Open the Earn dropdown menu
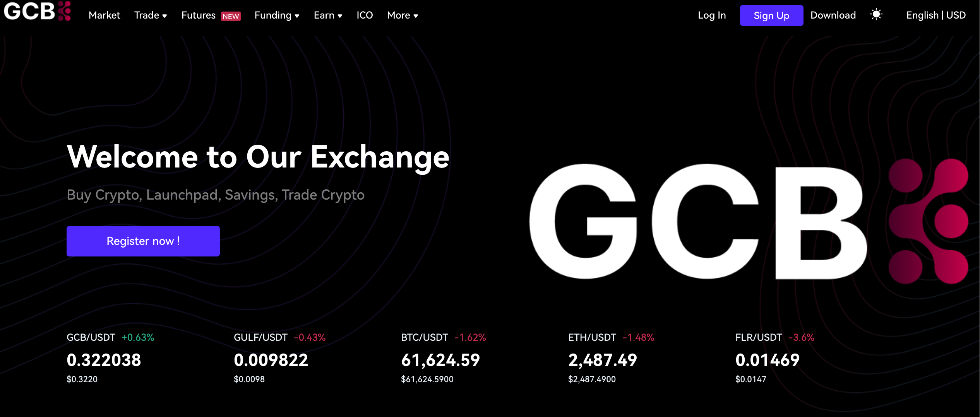 coord(328,15)
